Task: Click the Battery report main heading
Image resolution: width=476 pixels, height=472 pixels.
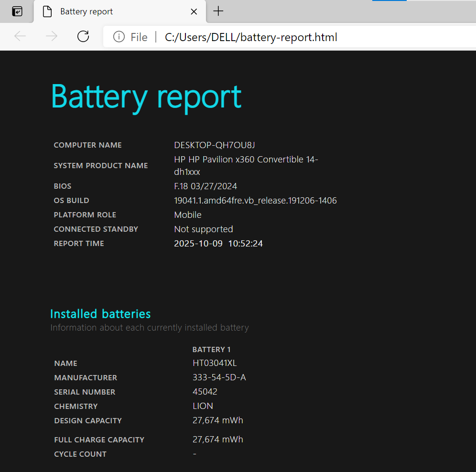Action: point(146,97)
